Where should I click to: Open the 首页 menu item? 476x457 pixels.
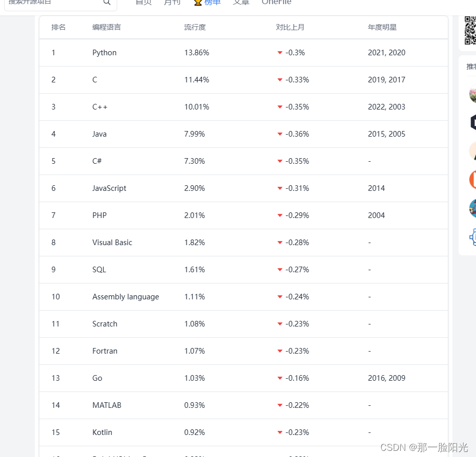[x=143, y=3]
